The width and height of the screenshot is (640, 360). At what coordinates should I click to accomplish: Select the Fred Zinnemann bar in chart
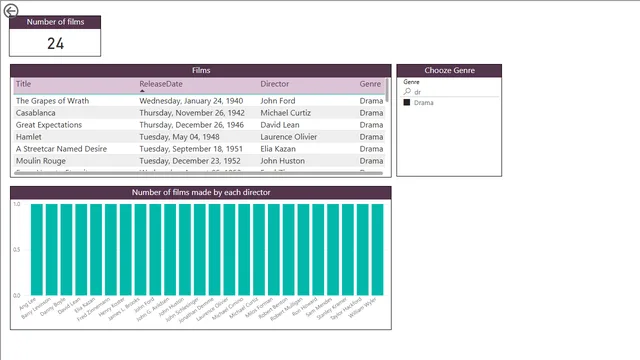pyautogui.click(x=111, y=249)
